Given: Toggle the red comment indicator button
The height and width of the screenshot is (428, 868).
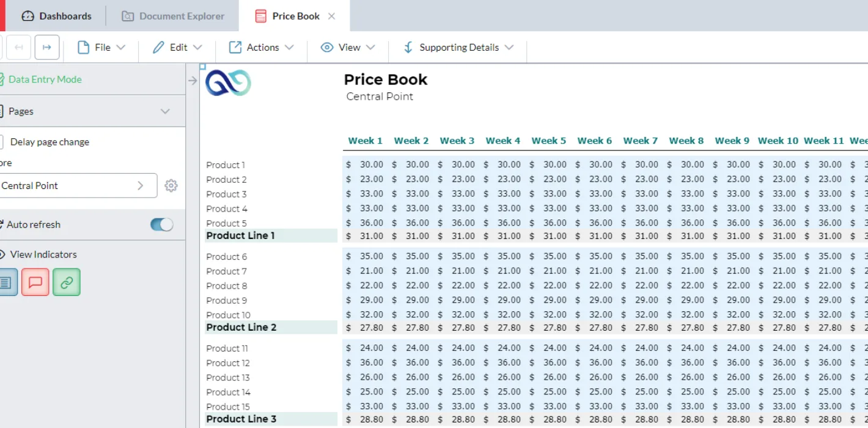Looking at the screenshot, I should point(35,282).
